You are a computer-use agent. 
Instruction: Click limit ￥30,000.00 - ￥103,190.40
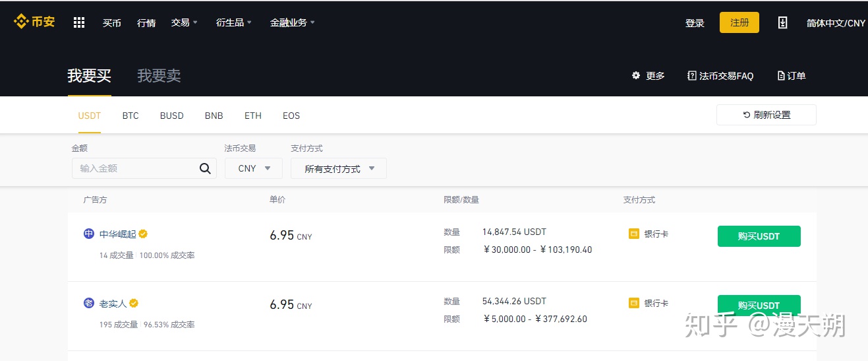(x=537, y=250)
